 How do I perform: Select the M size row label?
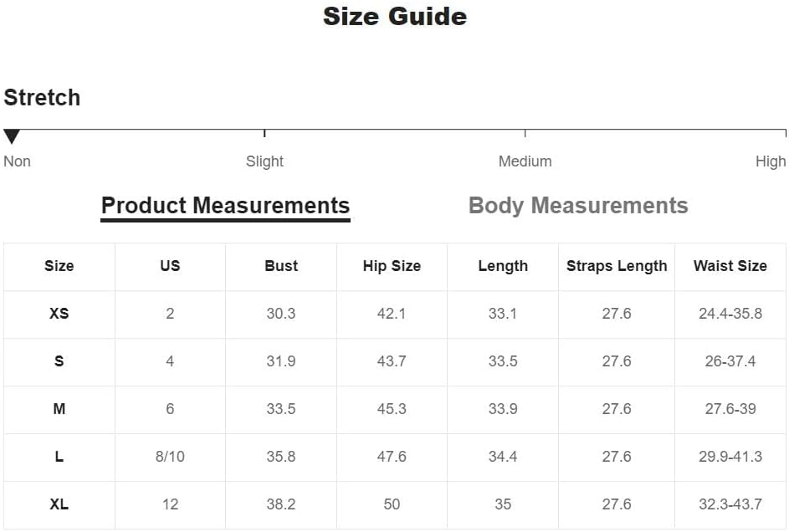tap(59, 409)
